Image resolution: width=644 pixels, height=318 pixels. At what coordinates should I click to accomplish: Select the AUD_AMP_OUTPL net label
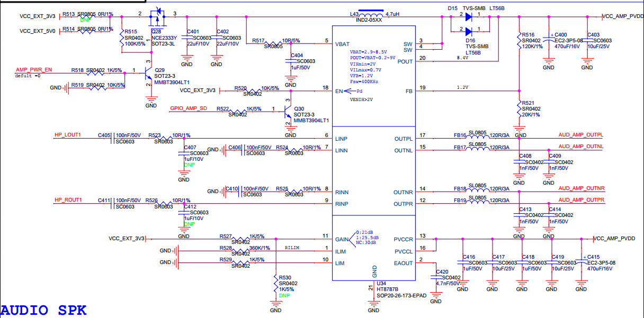[x=582, y=135]
